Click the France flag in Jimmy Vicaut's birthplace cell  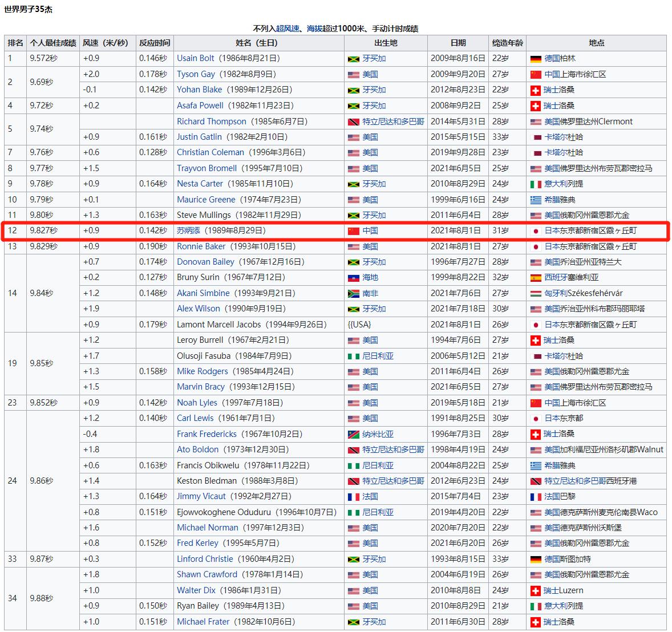[353, 497]
